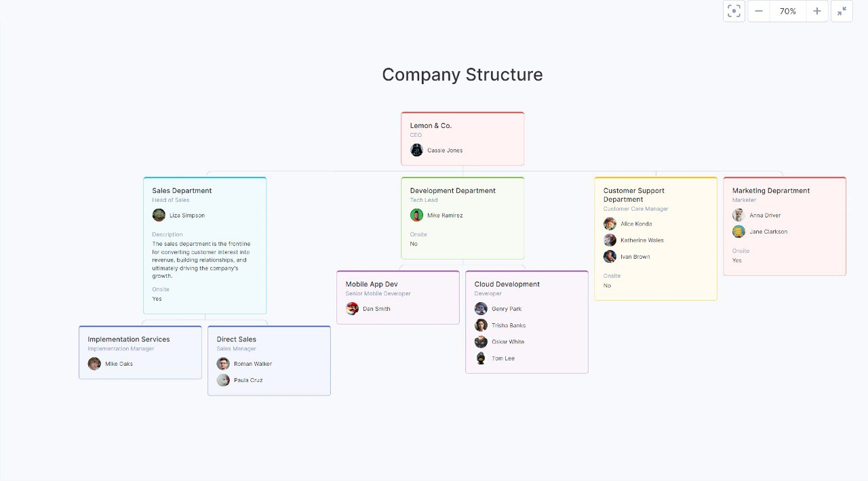The width and height of the screenshot is (868, 481).
Task: Select the Implementation Services node
Action: tap(140, 352)
